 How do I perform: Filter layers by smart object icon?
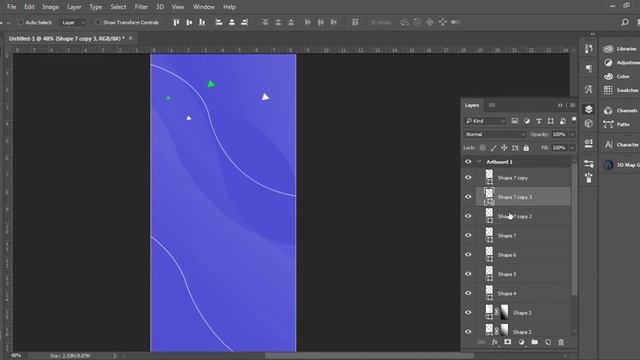click(x=562, y=121)
